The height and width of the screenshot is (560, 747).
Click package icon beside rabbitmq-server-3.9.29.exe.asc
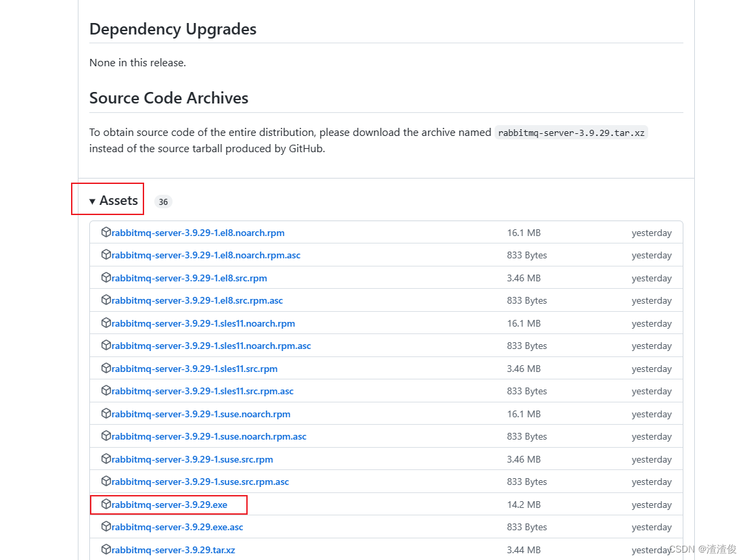(106, 526)
